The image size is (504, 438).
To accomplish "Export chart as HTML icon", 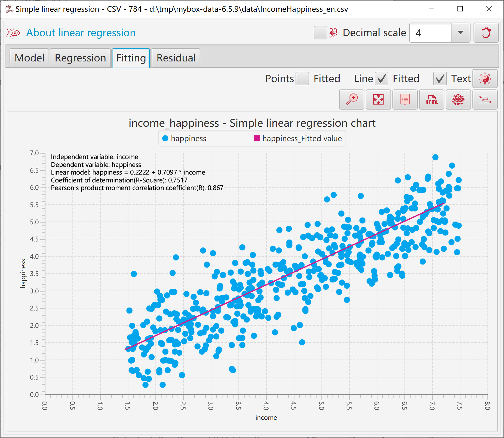I will coord(432,100).
